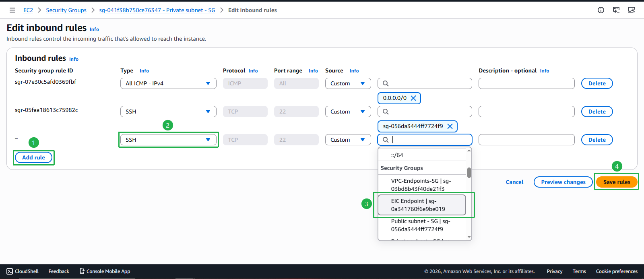Image resolution: width=644 pixels, height=279 pixels.
Task: Click Preview changes button
Action: coord(563,182)
